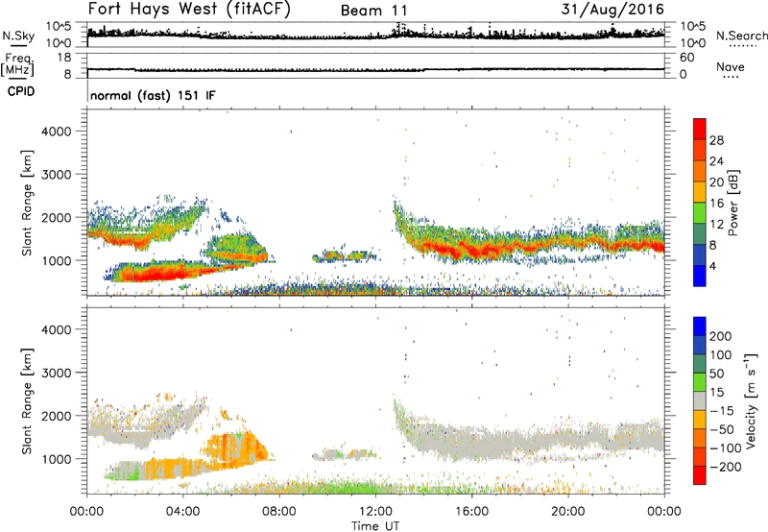Click '100' on the Velocity color bar

tap(721, 355)
